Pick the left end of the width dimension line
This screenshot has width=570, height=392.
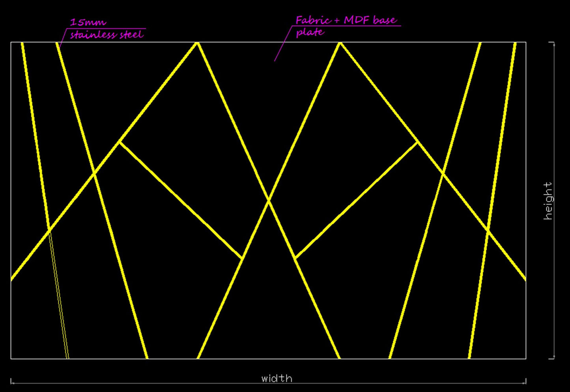[x=11, y=381]
